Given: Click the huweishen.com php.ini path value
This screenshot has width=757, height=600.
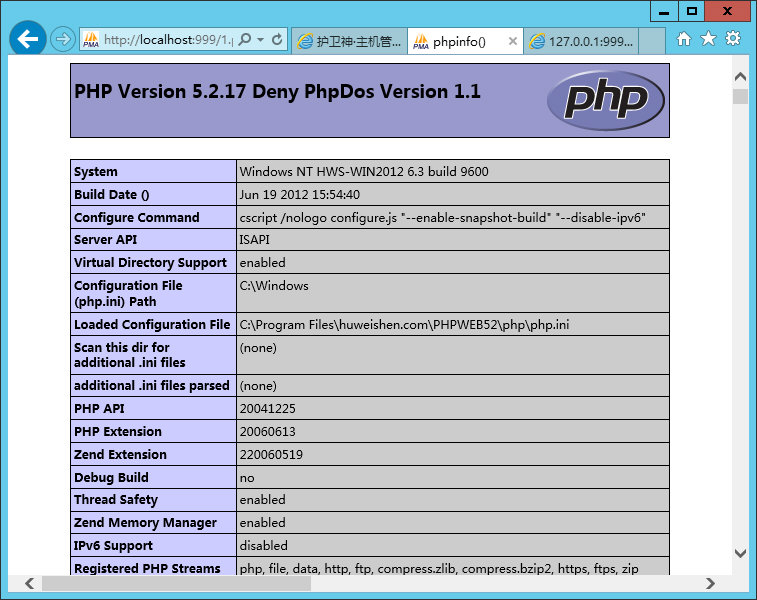Looking at the screenshot, I should pyautogui.click(x=404, y=324).
